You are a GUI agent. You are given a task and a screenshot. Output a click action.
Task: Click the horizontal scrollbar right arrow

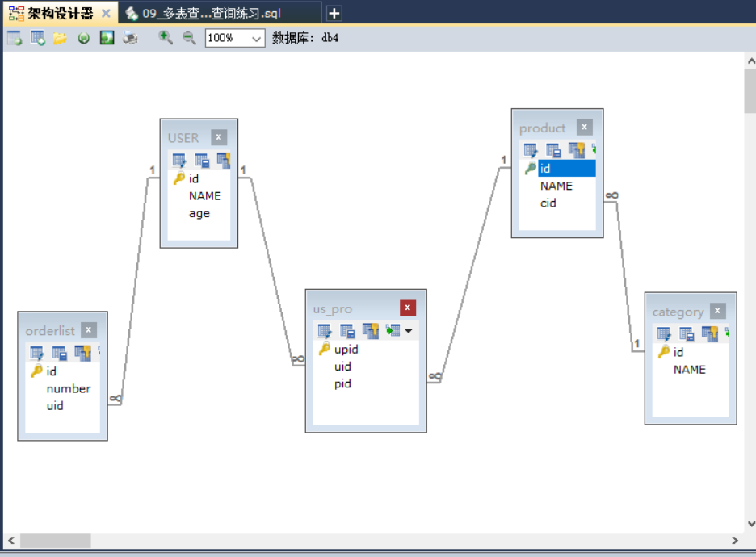[x=734, y=540]
